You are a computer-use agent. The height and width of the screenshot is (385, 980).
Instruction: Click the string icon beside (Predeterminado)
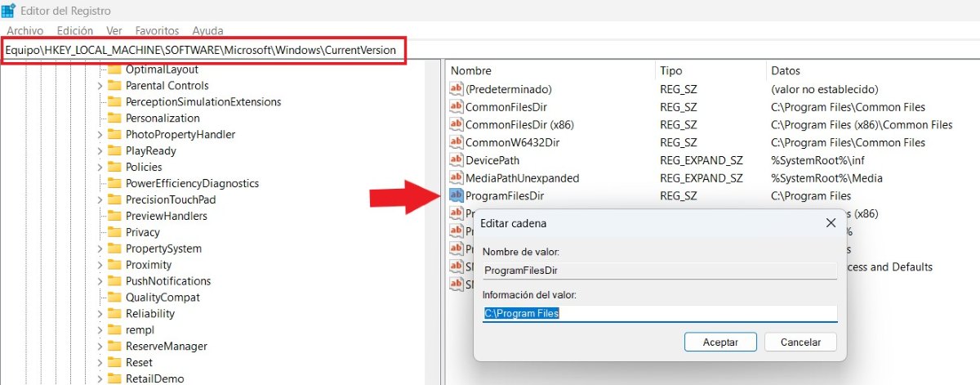pyautogui.click(x=457, y=89)
